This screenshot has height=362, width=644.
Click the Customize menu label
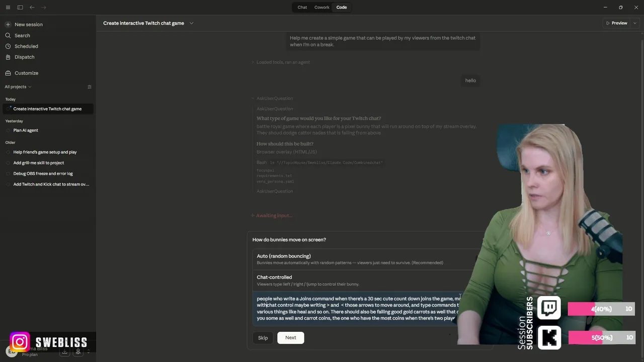[26, 73]
